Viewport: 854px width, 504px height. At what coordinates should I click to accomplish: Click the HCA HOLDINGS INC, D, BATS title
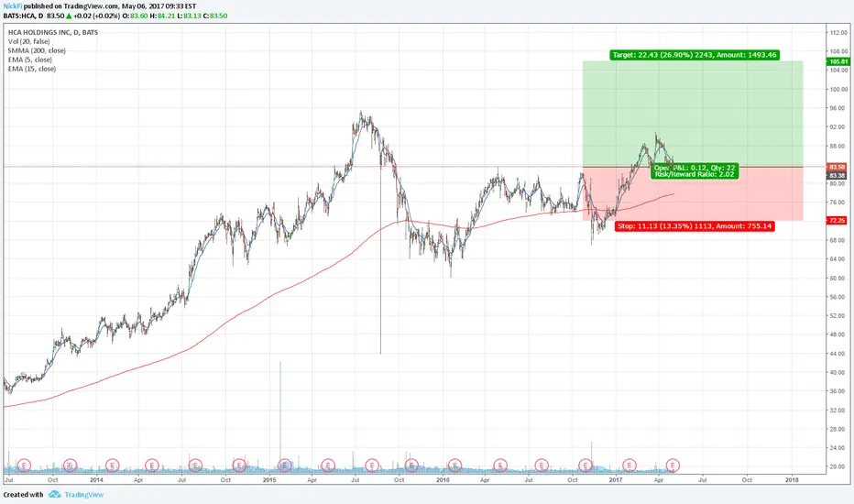[53, 32]
